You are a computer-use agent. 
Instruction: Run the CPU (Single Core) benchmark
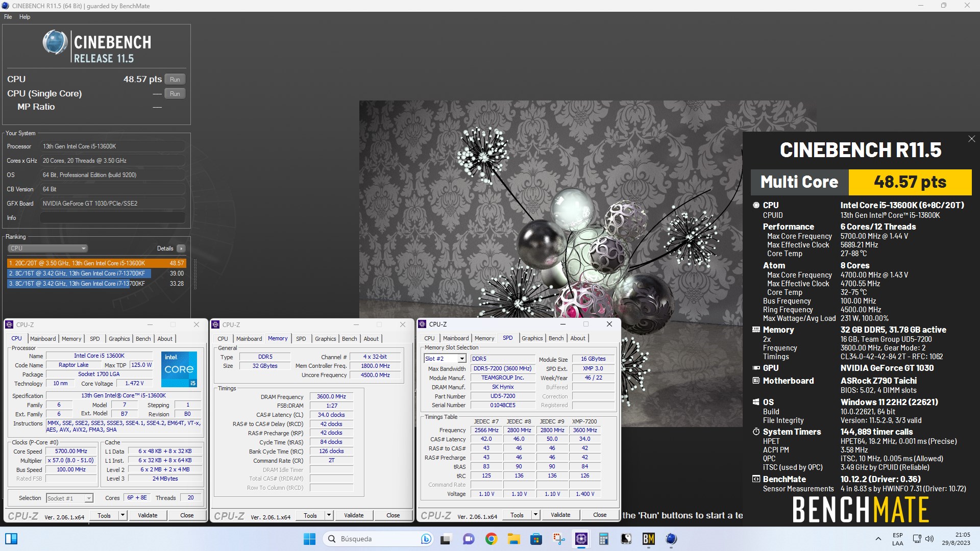tap(175, 93)
